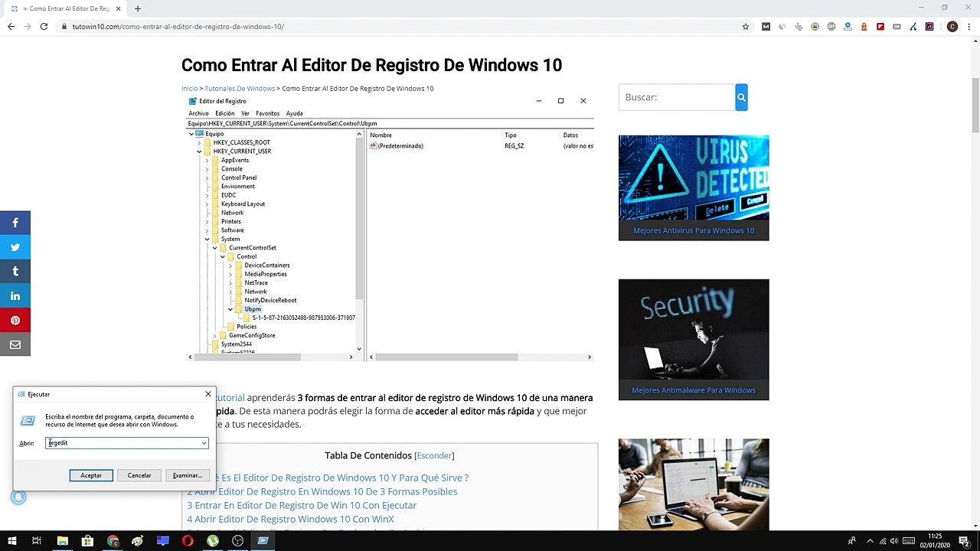Open uTorrent from taskbar
This screenshot has width=980, height=551.
click(213, 541)
